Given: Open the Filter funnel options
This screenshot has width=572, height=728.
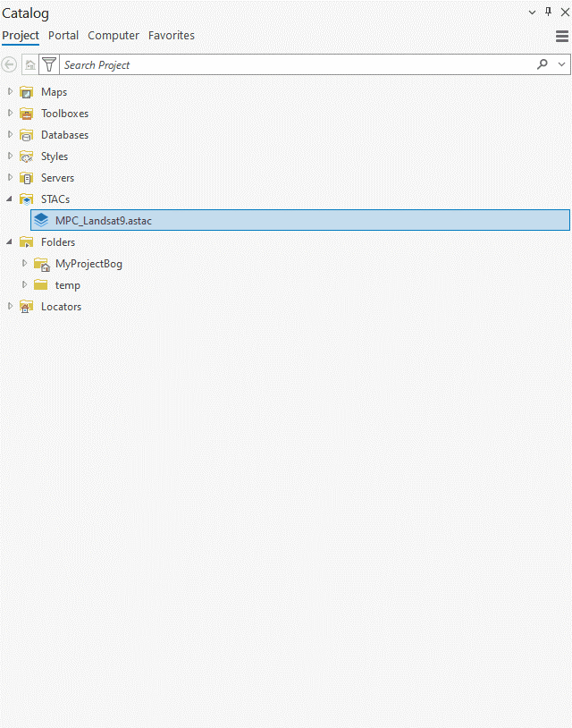Looking at the screenshot, I should coord(49,64).
